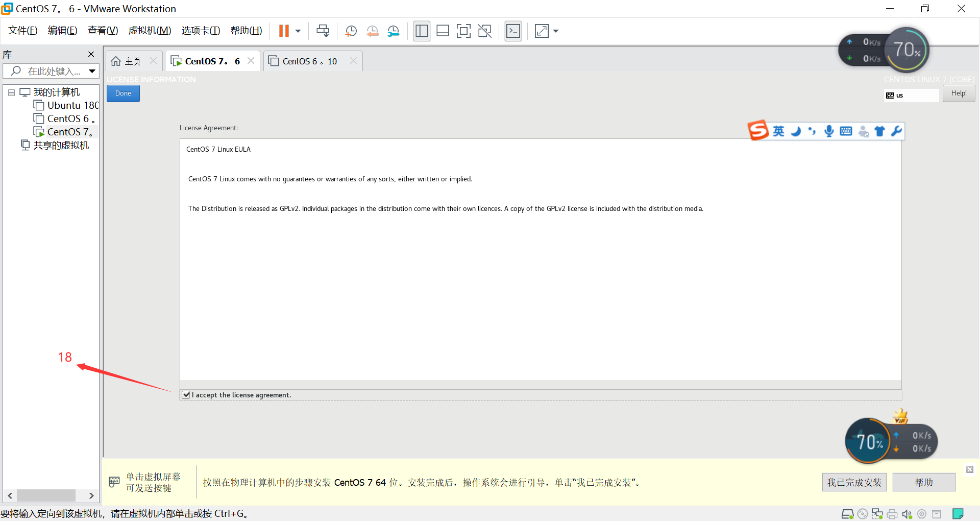
Task: Select 我的计算机 in the library tree
Action: point(50,92)
